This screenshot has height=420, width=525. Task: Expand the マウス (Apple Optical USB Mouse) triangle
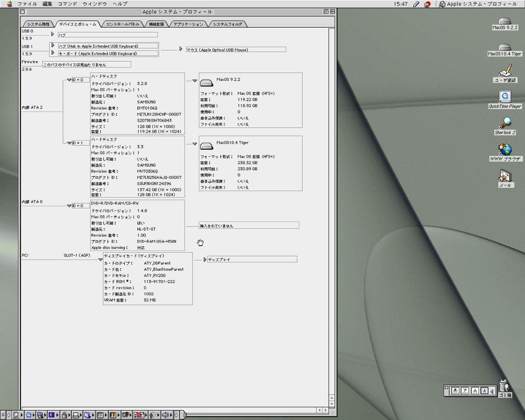pos(181,49)
